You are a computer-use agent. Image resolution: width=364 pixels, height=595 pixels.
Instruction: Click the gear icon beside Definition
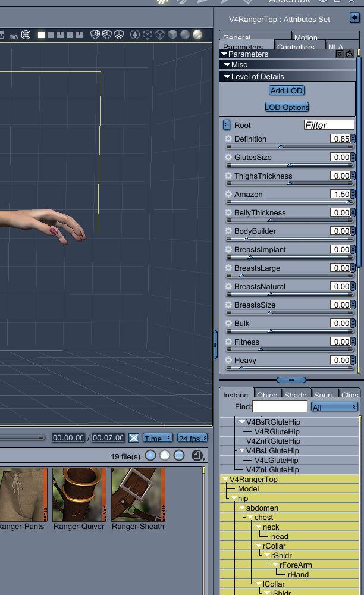click(228, 139)
